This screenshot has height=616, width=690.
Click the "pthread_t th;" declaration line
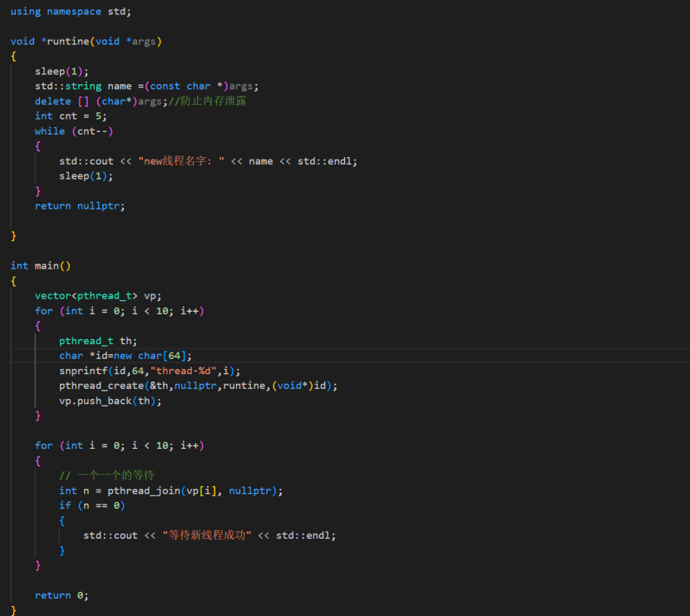[98, 341]
